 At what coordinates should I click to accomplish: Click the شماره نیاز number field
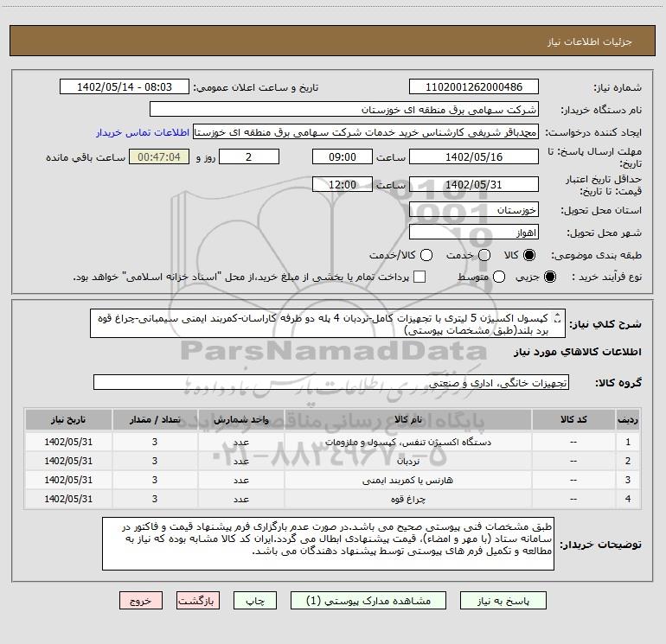pyautogui.click(x=472, y=87)
